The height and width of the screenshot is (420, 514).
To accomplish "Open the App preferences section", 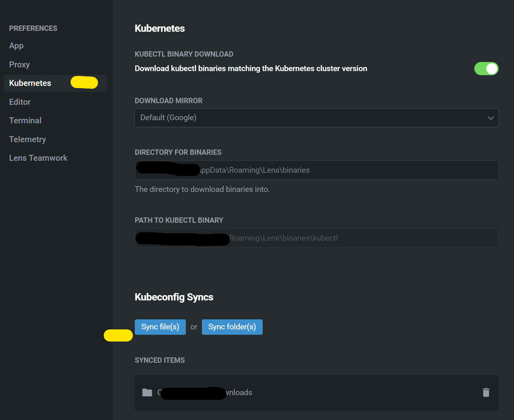I will pyautogui.click(x=16, y=46).
